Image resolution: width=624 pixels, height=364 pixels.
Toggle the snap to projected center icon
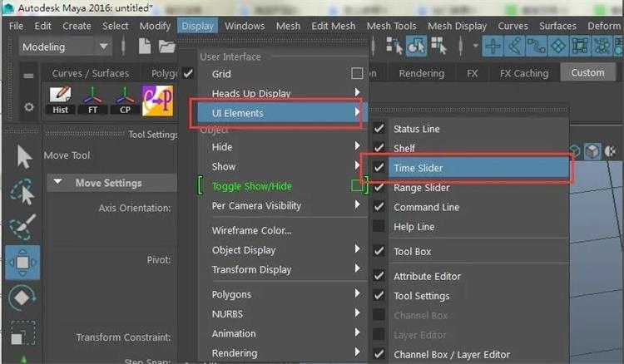pos(558,46)
